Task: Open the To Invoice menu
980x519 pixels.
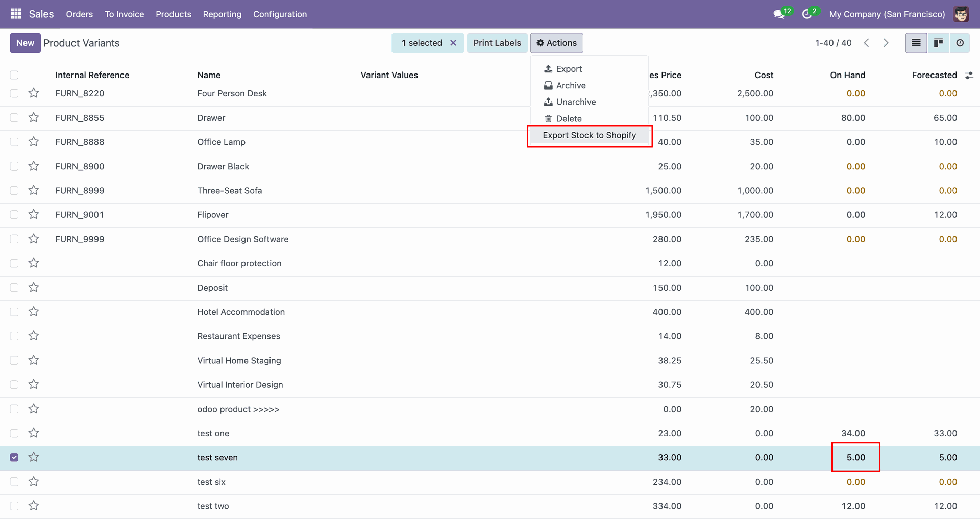Action: pos(125,14)
